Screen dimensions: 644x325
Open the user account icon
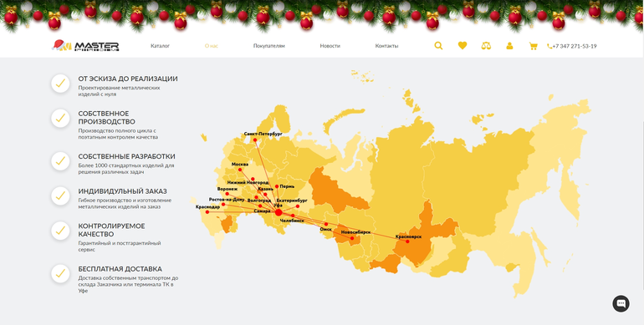tap(509, 46)
